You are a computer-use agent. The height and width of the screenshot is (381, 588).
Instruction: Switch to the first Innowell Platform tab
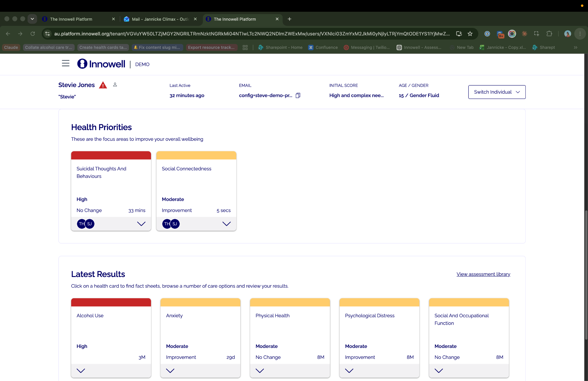point(78,19)
